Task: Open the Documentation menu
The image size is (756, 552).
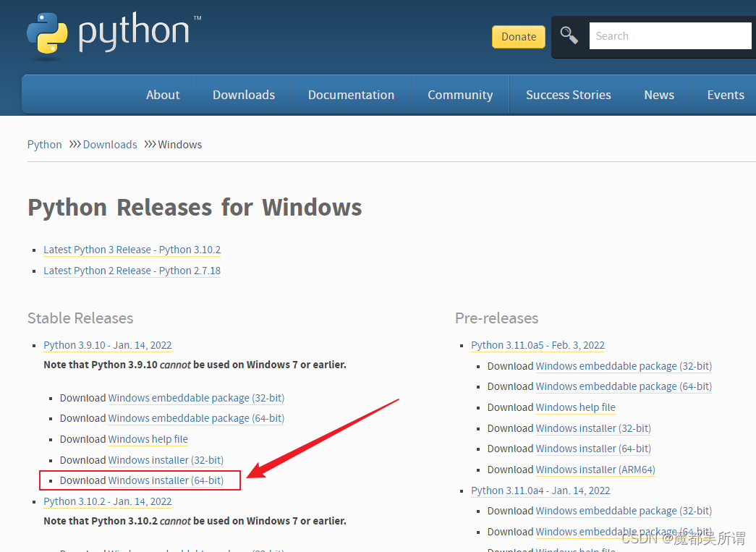Action: 351,95
